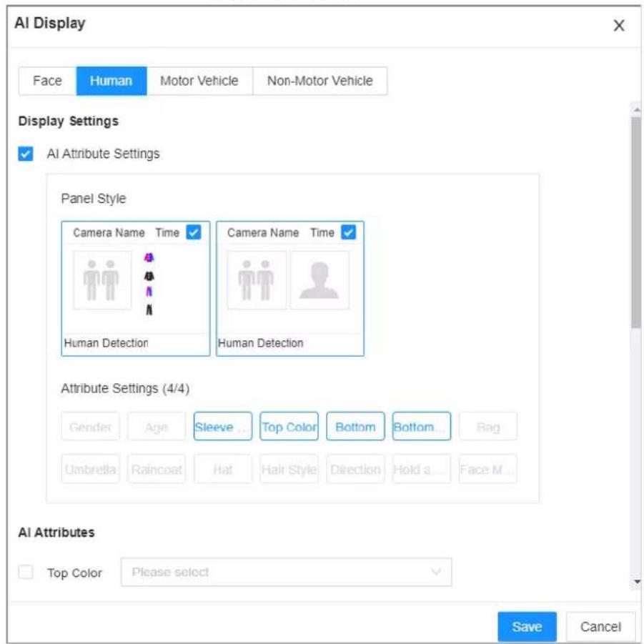Click the Save button
644x644 pixels.
pos(527,626)
